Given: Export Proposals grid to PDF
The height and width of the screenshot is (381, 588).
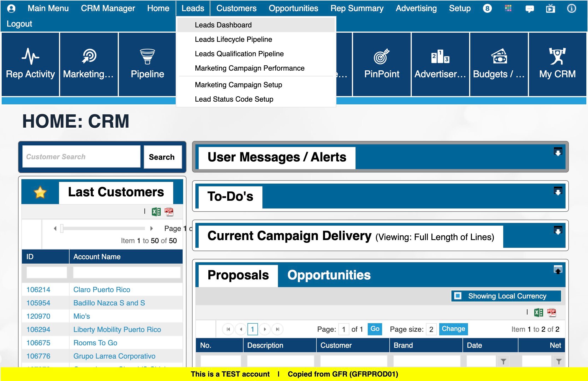Looking at the screenshot, I should coord(551,313).
